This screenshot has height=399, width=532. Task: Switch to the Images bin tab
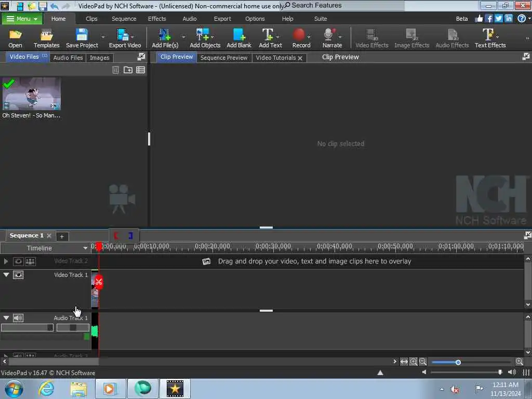coord(99,58)
